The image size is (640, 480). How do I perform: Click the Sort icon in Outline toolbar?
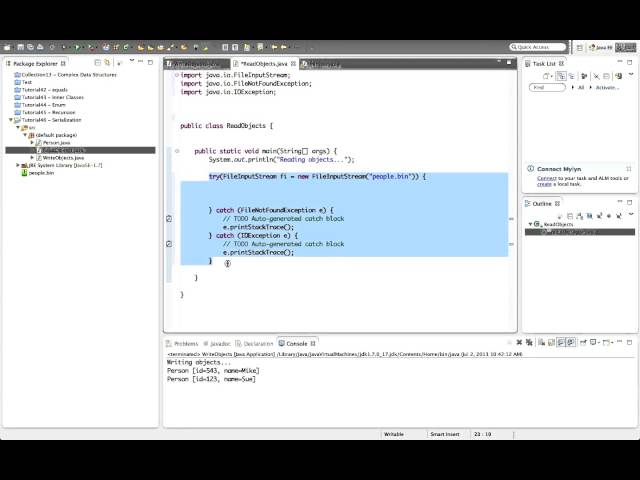(580, 216)
